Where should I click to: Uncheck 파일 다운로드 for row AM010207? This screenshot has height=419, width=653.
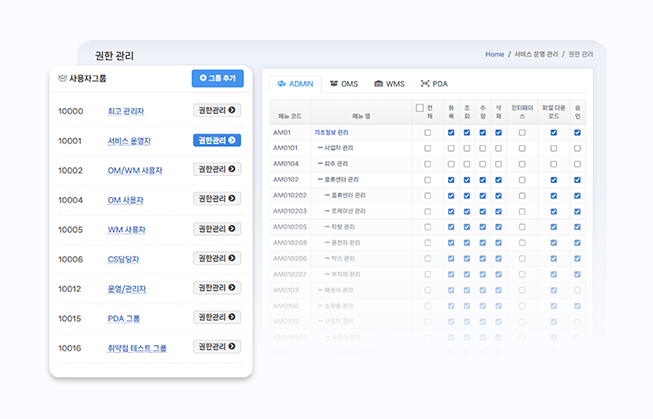click(554, 274)
